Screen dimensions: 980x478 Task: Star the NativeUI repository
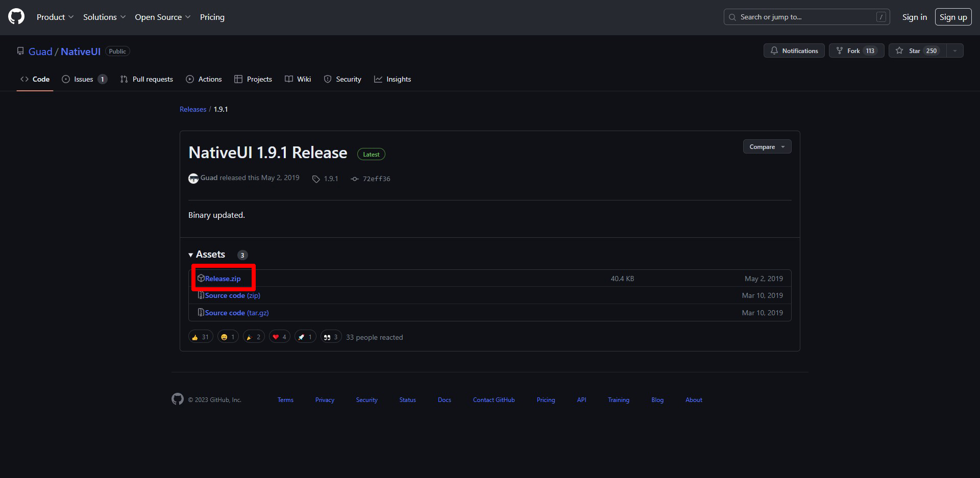pyautogui.click(x=917, y=51)
